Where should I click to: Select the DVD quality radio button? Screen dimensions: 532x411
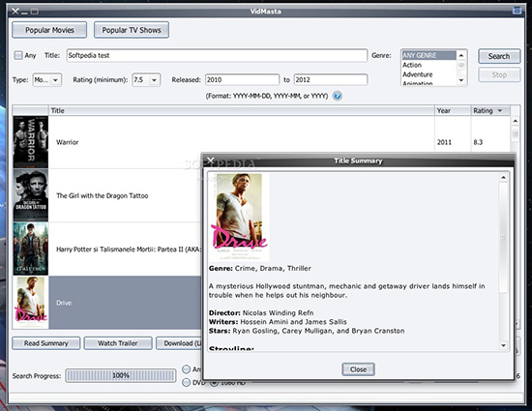coord(187,383)
